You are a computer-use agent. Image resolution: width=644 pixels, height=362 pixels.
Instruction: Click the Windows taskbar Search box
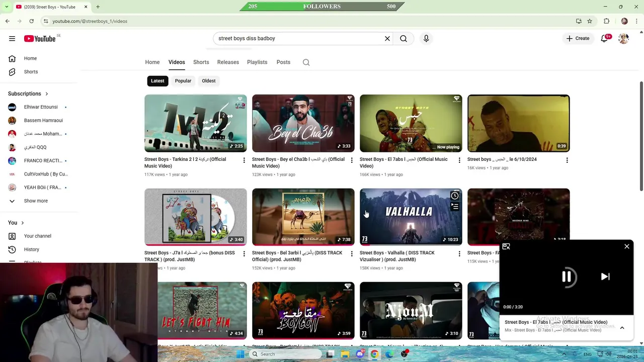coord(286,354)
